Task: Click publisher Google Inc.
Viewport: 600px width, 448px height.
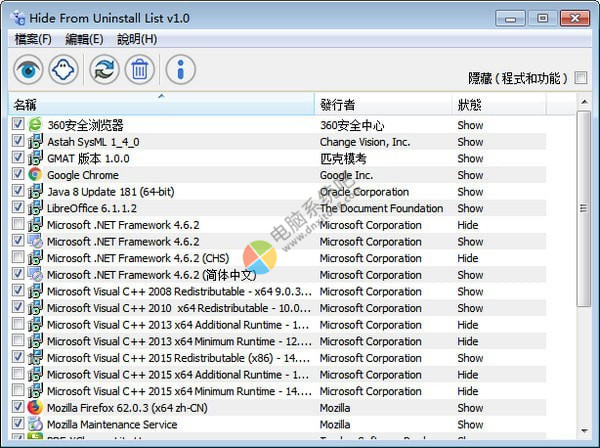Action: (x=346, y=175)
